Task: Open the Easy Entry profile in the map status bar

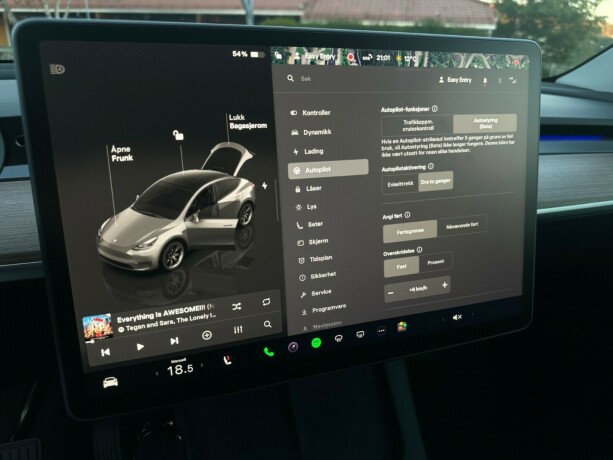Action: [315, 57]
